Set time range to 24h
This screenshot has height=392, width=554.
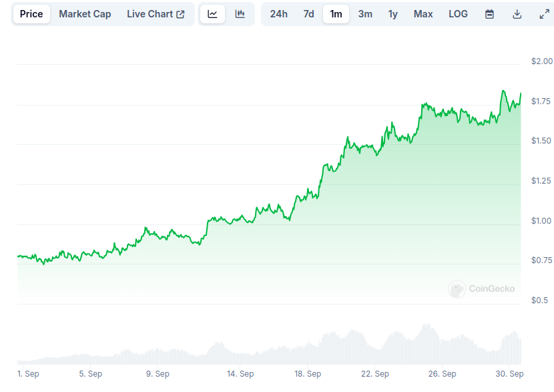279,14
